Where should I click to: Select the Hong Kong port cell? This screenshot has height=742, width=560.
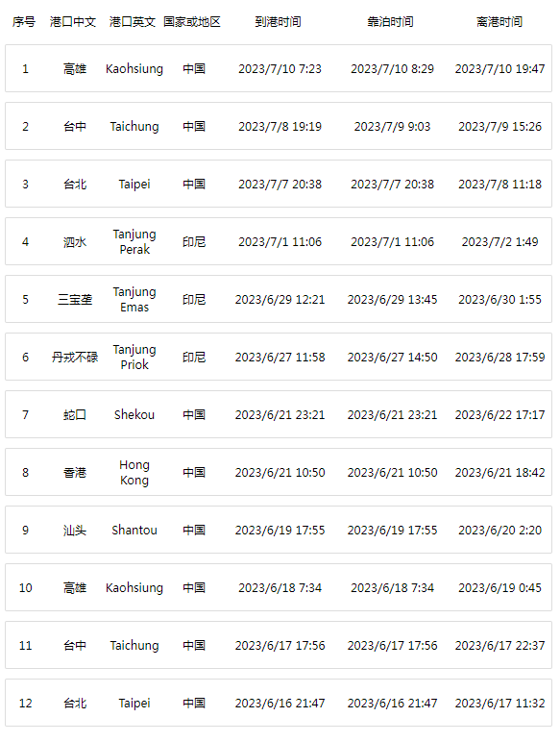(134, 473)
